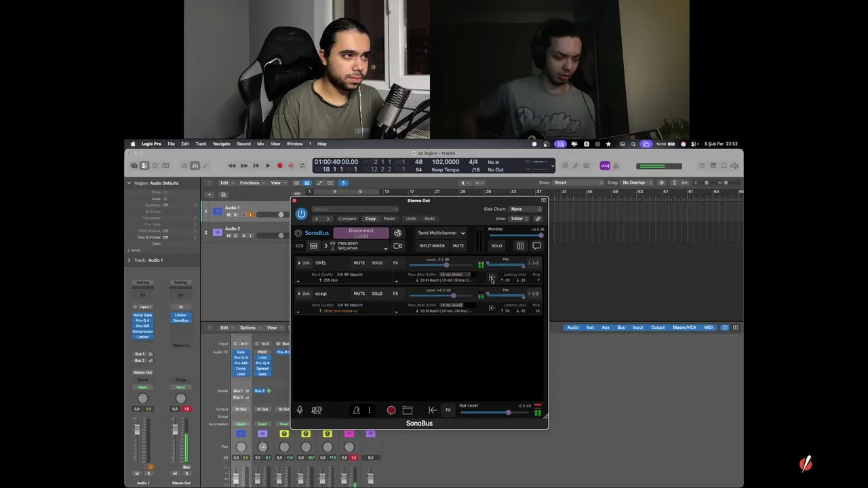Open the SonoBus chat bubble
The width and height of the screenshot is (868, 488).
point(536,246)
